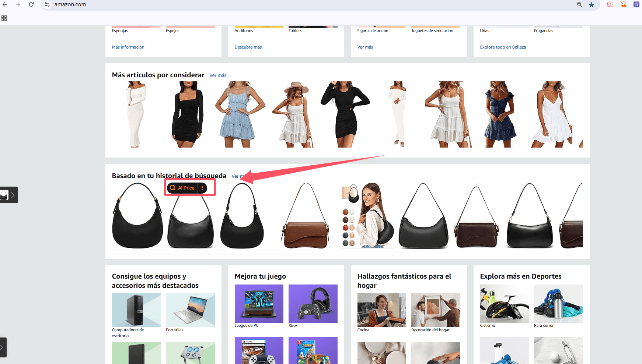Click the bag carousel horizontal scrollbar
The width and height of the screenshot is (642, 364).
click(x=219, y=254)
